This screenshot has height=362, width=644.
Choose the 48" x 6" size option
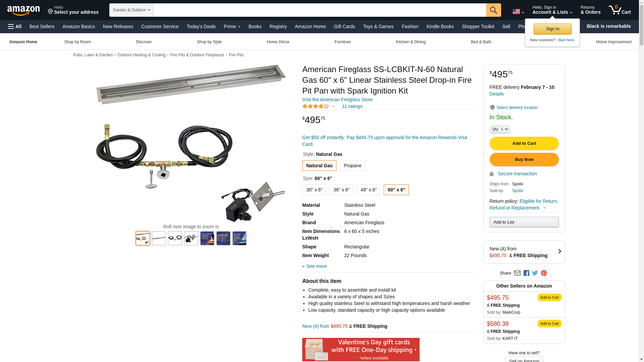coord(368,190)
